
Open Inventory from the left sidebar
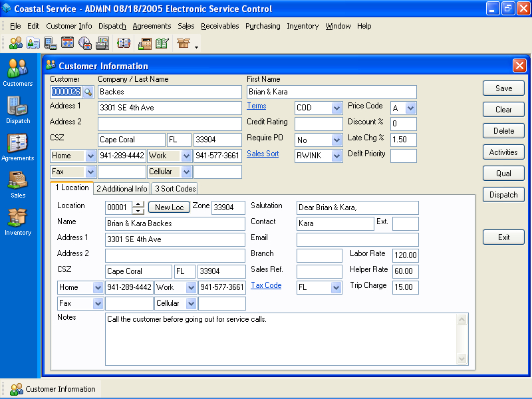pyautogui.click(x=18, y=222)
